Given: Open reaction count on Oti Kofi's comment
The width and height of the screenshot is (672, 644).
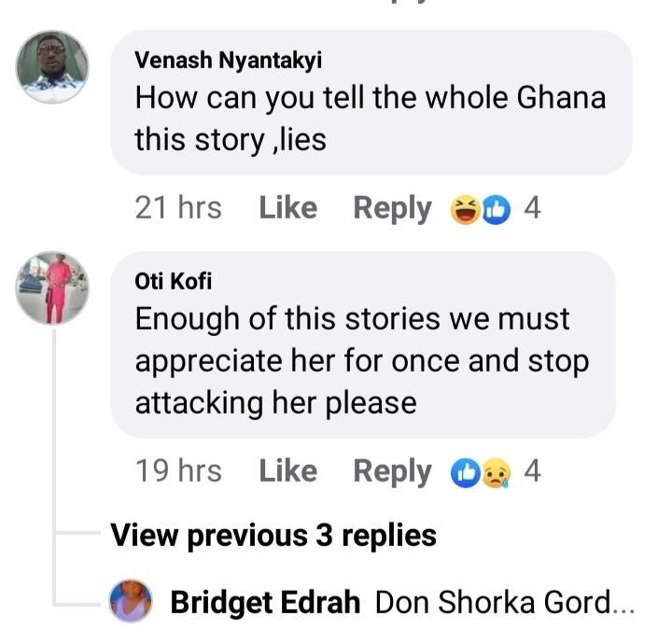Looking at the screenshot, I should pos(532,472).
